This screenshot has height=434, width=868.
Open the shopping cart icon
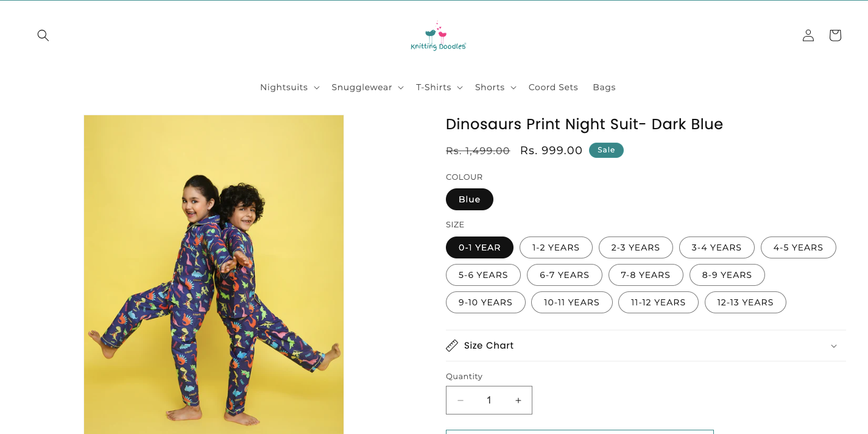pyautogui.click(x=835, y=35)
